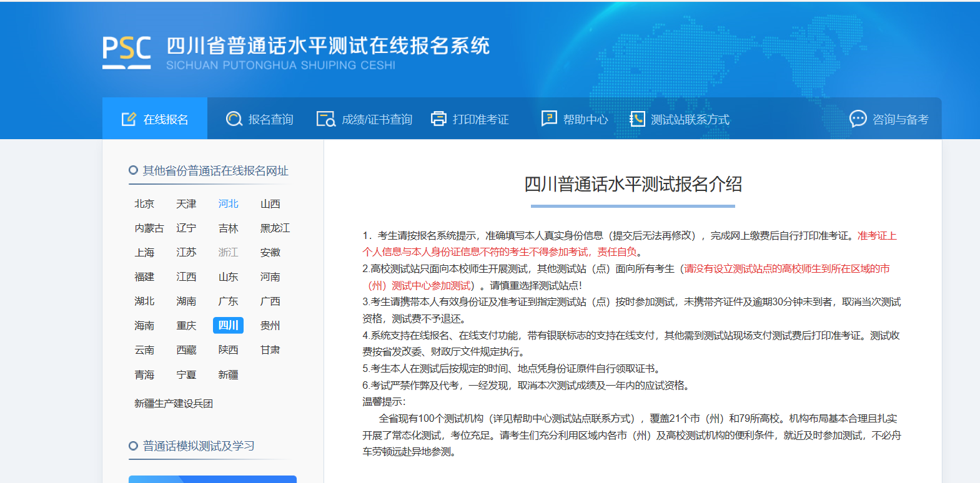
Task: Click the 温馨提示: line
Action: pos(384,402)
